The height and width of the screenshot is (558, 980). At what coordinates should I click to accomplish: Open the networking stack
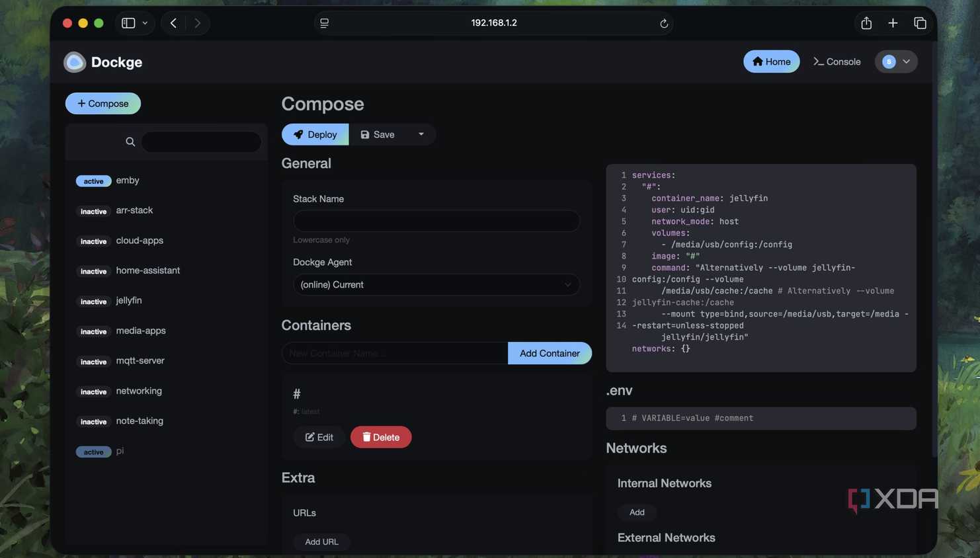coord(139,391)
